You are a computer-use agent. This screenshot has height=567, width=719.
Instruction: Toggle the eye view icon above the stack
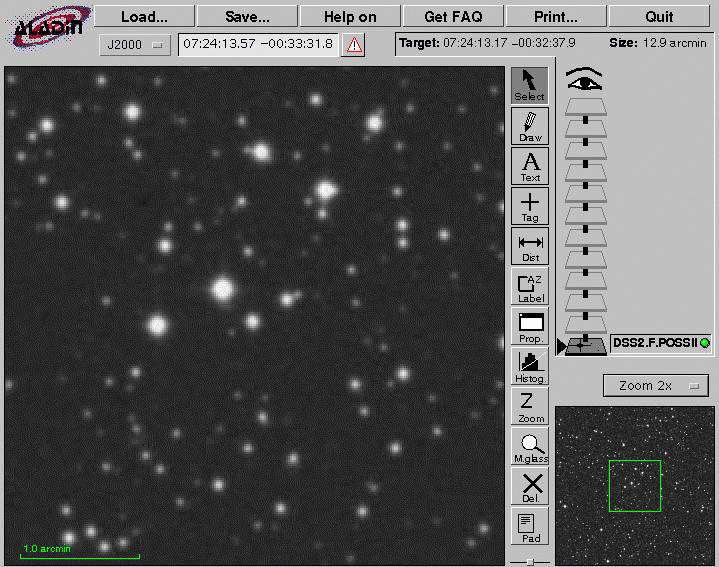[584, 79]
